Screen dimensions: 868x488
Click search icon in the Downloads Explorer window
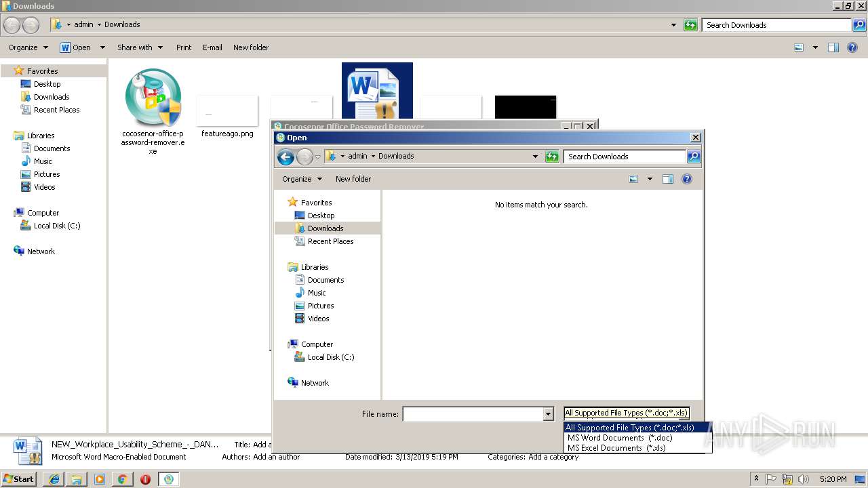click(859, 25)
